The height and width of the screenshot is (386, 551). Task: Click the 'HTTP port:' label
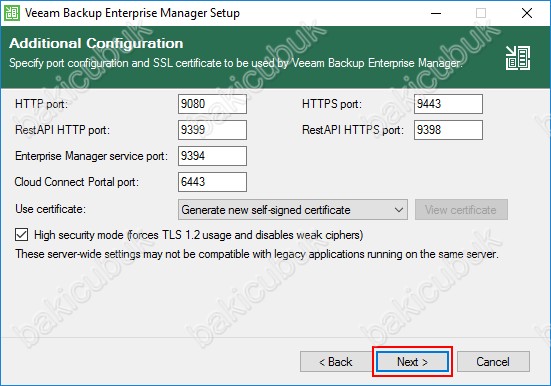pos(41,104)
